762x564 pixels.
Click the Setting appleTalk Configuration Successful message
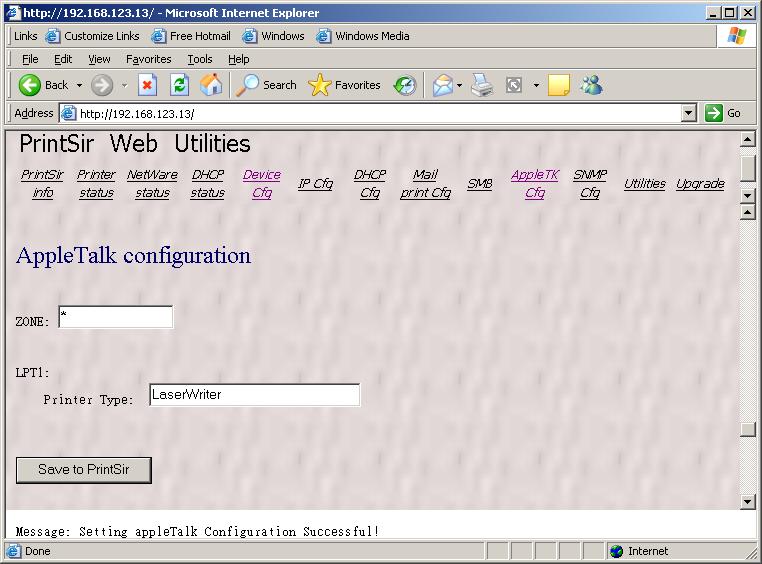(x=229, y=531)
